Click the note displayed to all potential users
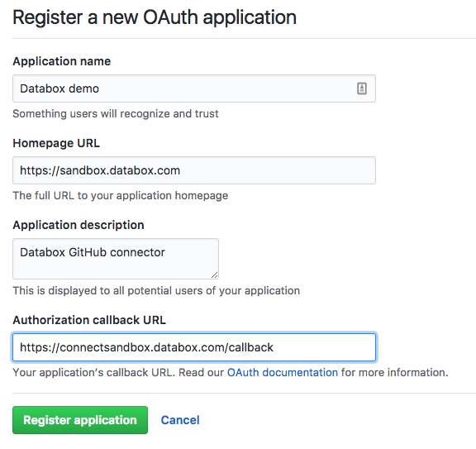Viewport: 476px width, 449px height. tap(156, 291)
